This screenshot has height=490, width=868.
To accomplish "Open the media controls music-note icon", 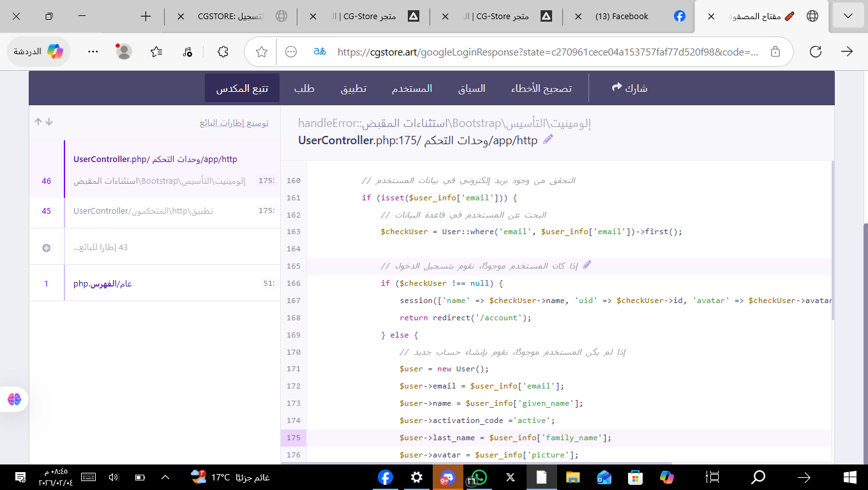I will (x=186, y=50).
